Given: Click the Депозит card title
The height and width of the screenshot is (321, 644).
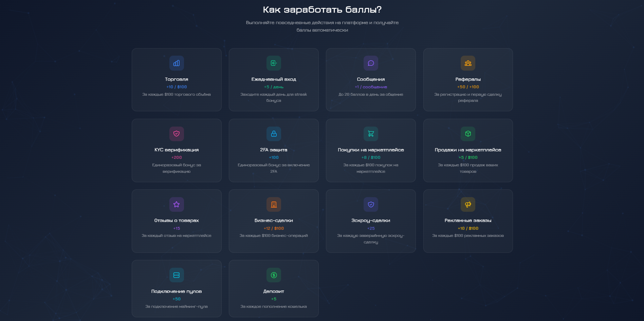Looking at the screenshot, I should [x=274, y=291].
